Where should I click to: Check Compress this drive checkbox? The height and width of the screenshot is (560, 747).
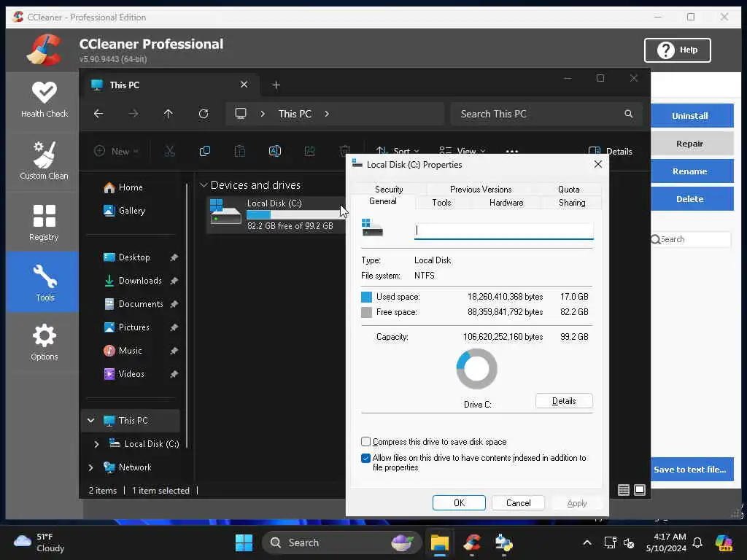coord(366,441)
